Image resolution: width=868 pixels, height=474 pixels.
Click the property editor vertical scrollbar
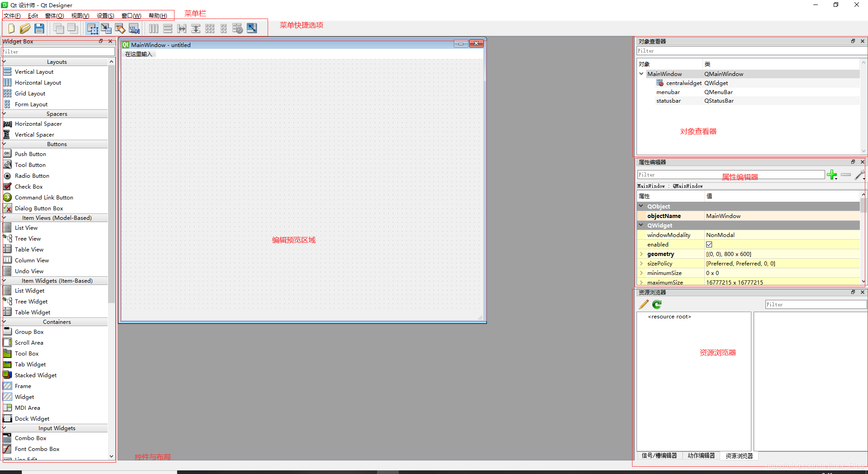point(863,238)
